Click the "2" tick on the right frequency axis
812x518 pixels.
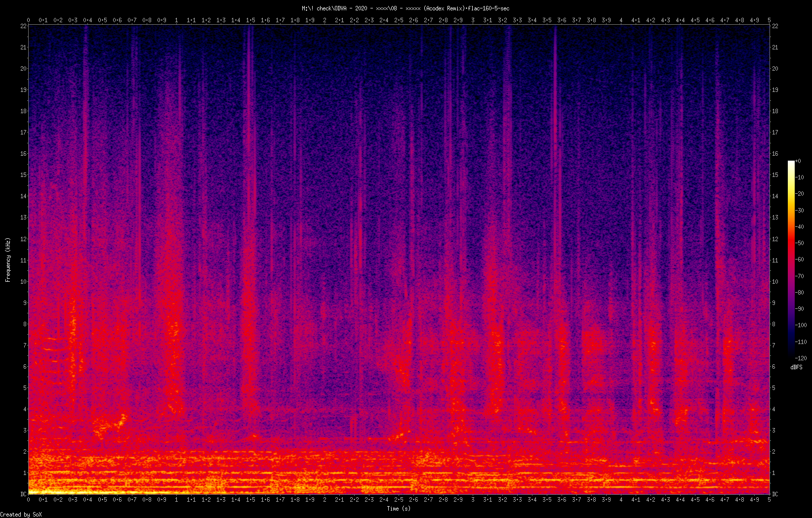pos(773,452)
